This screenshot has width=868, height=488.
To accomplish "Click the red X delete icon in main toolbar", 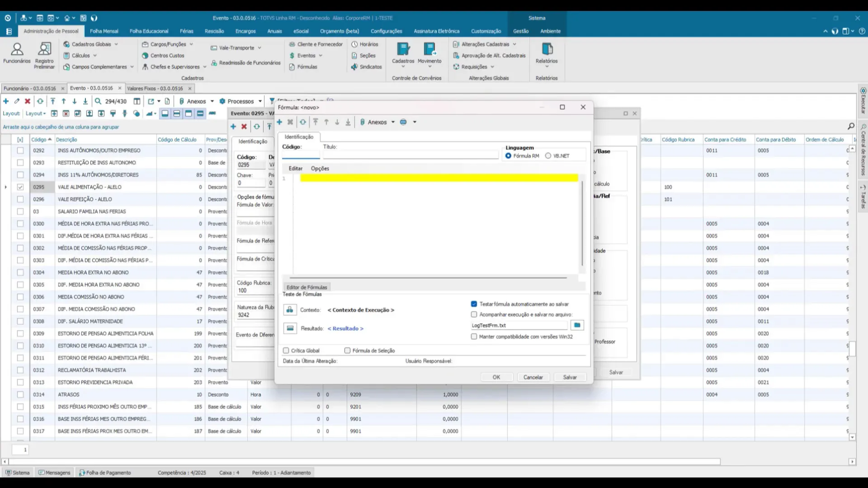I will click(x=28, y=101).
